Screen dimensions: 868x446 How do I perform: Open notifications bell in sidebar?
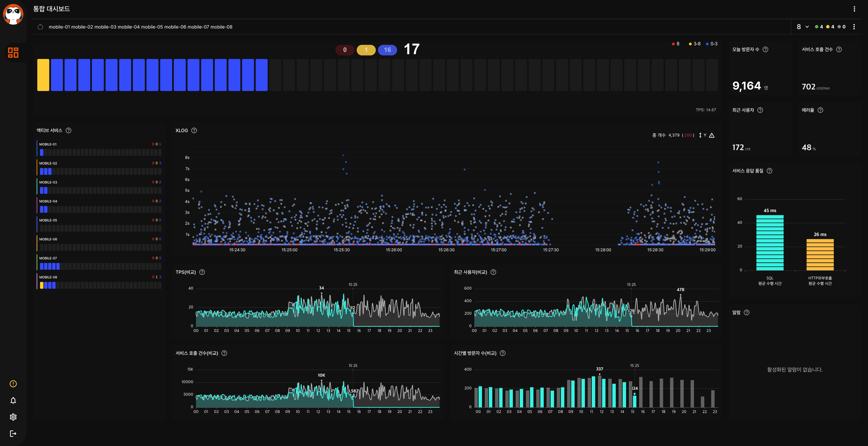click(x=13, y=400)
